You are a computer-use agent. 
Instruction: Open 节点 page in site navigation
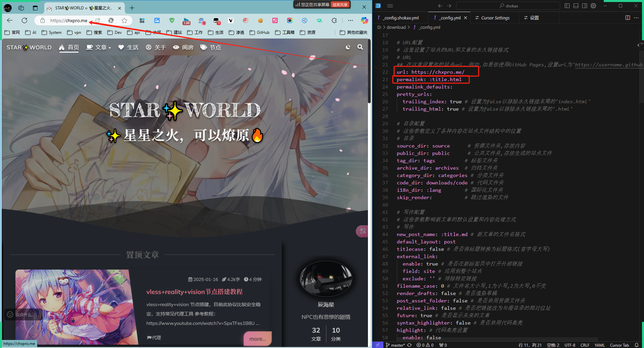click(211, 48)
